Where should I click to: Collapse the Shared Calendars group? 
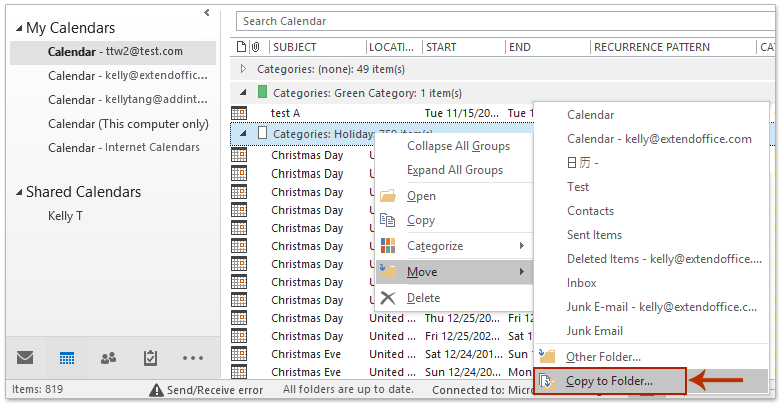click(17, 192)
